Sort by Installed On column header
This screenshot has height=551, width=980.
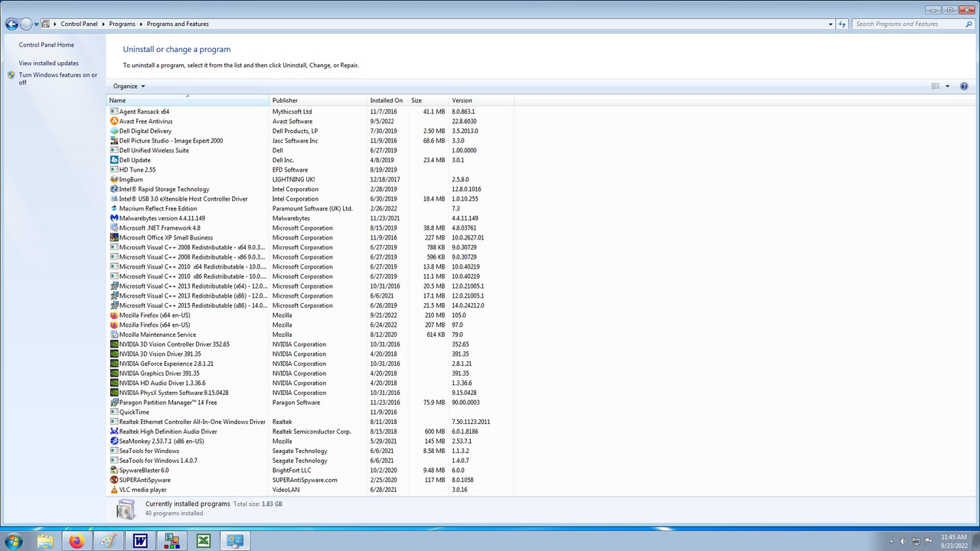pyautogui.click(x=388, y=100)
